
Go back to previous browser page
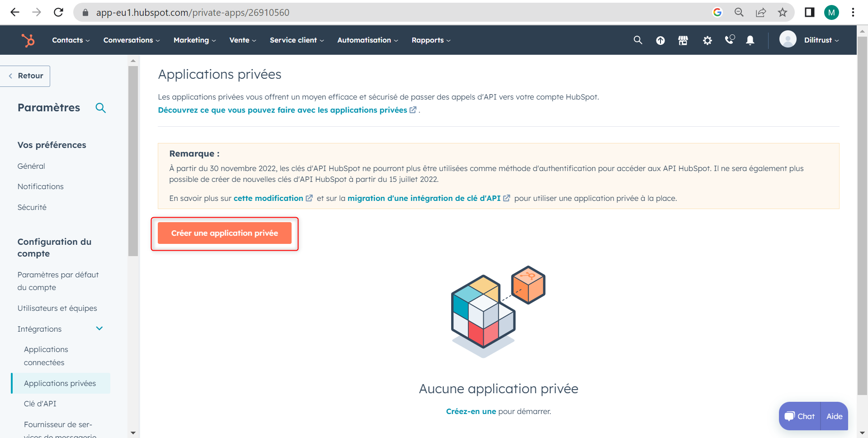click(x=15, y=12)
